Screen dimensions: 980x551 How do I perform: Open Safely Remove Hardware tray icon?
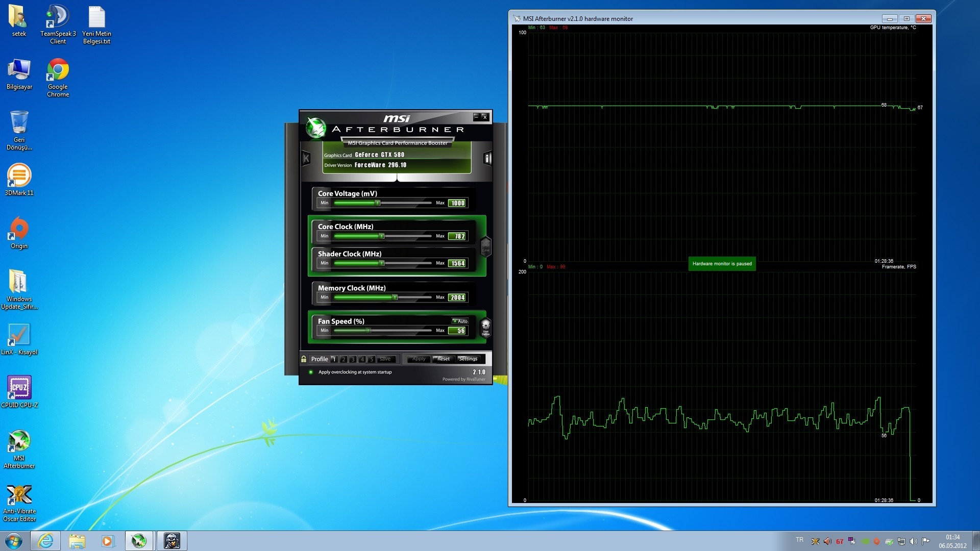click(x=889, y=541)
